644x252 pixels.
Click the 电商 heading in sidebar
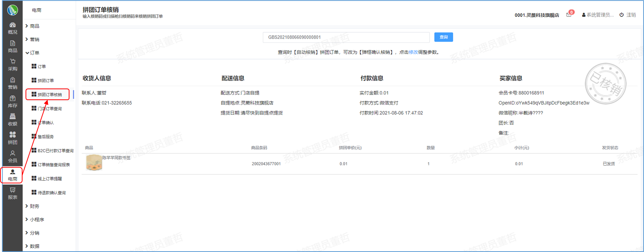pos(36,10)
